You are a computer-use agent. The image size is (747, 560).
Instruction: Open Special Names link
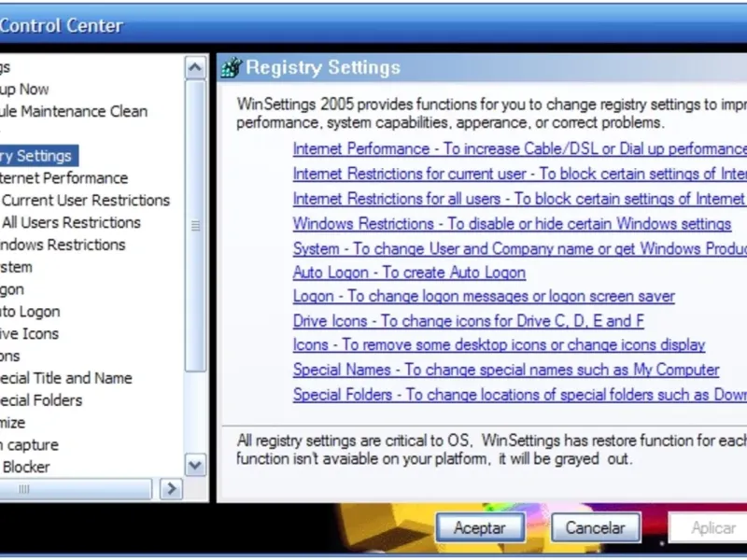(506, 370)
